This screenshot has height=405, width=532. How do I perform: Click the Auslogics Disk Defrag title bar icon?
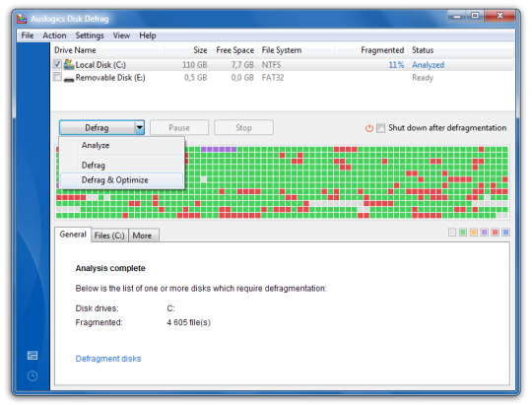22,19
